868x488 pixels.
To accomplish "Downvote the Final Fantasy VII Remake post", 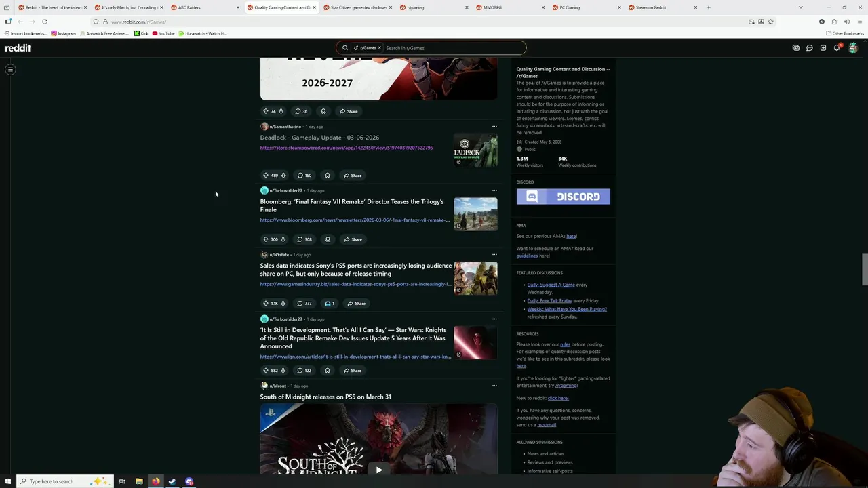I will 283,239.
